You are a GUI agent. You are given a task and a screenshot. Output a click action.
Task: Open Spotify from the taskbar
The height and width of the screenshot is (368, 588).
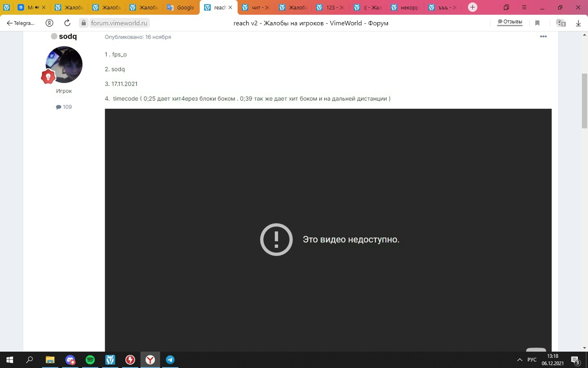tap(90, 360)
